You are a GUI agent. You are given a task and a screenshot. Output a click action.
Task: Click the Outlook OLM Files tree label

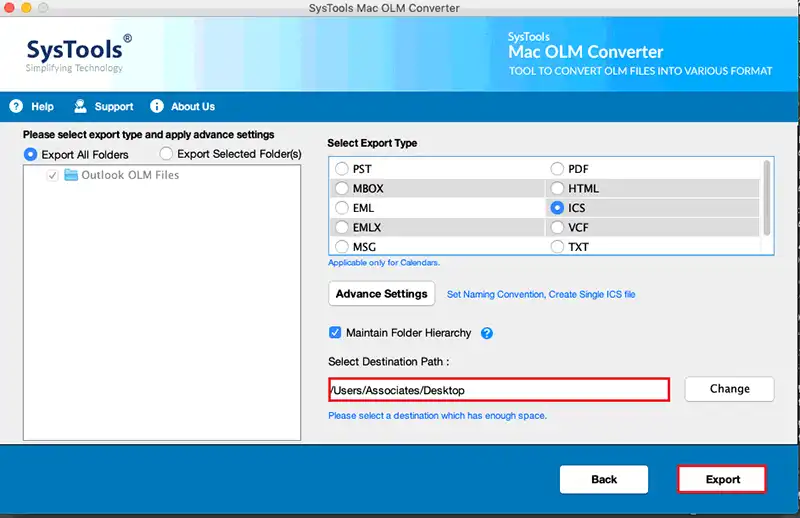pos(130,175)
